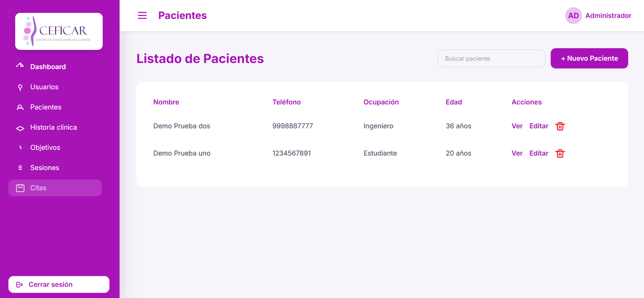Select the name Demo Prueba uno
The height and width of the screenshot is (298, 644).
182,153
